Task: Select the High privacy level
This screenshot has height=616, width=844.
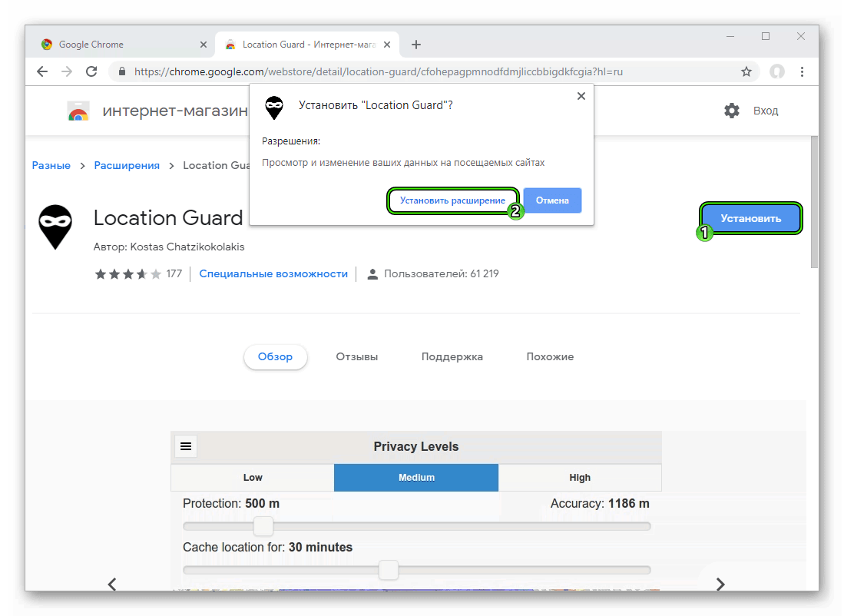Action: [x=580, y=478]
